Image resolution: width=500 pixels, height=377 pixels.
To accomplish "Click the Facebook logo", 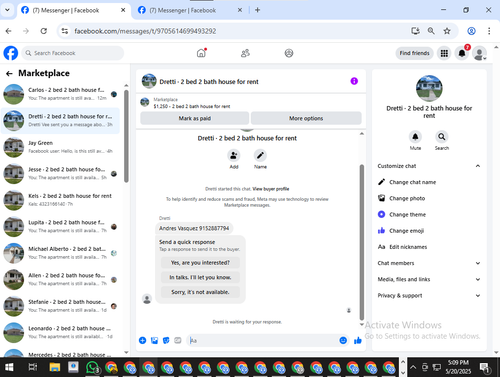I will 11,53.
